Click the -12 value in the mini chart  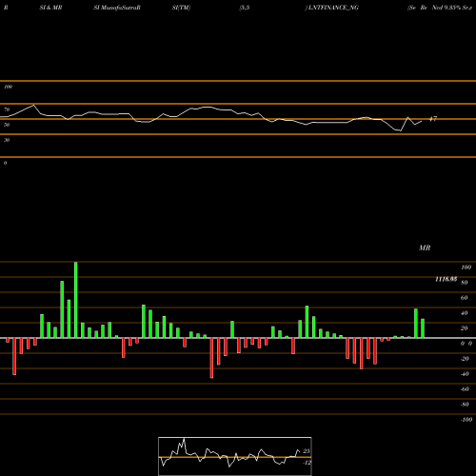(x=307, y=463)
